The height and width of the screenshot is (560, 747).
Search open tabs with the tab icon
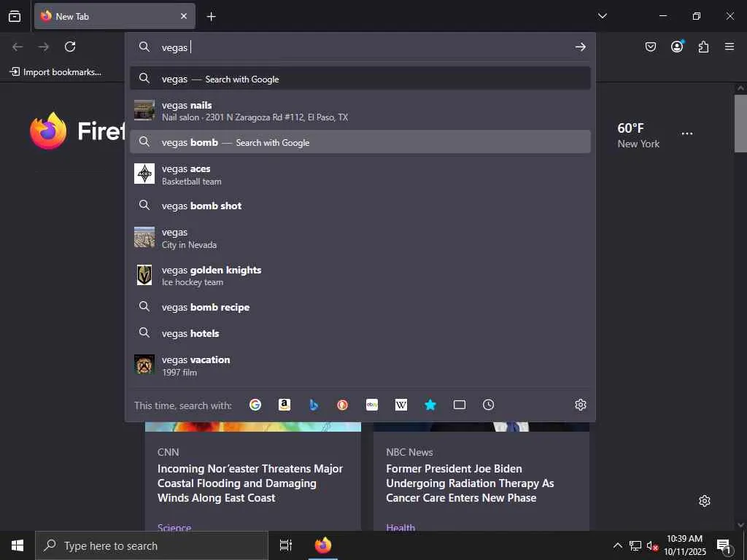click(460, 405)
